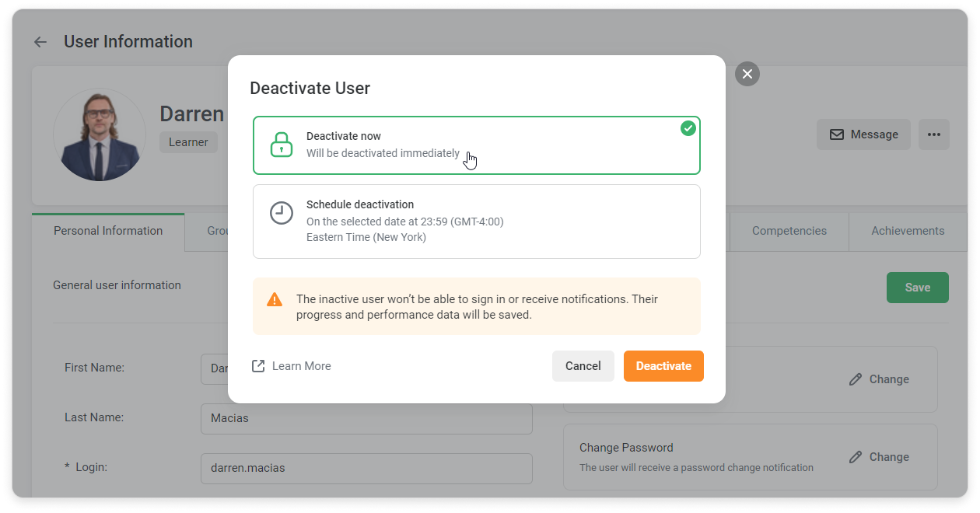Click the Cancel button in dialog
The width and height of the screenshot is (980, 513).
(583, 366)
